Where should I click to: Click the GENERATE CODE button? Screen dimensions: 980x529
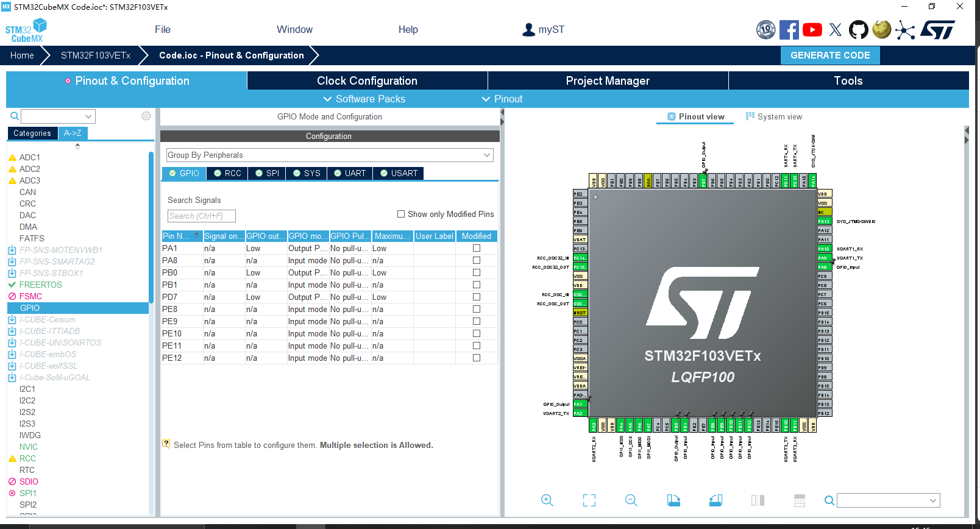coord(830,55)
